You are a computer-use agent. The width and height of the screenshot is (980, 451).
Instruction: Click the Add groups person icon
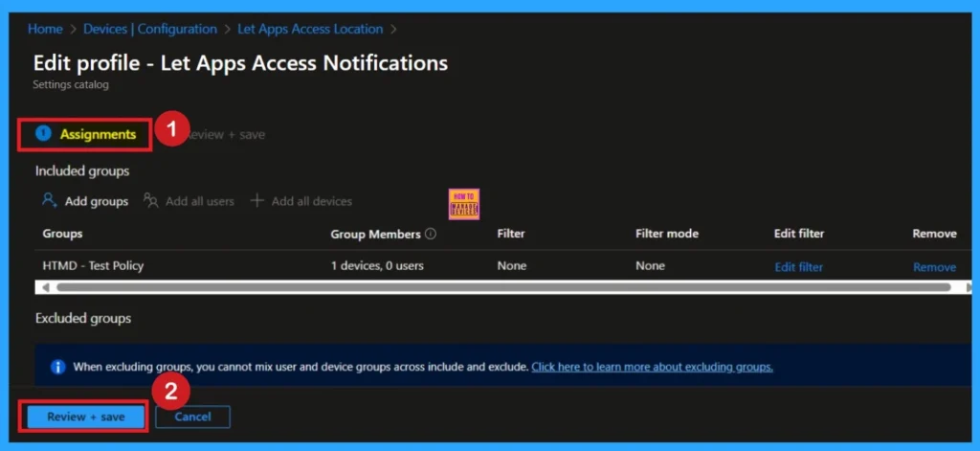tap(49, 201)
